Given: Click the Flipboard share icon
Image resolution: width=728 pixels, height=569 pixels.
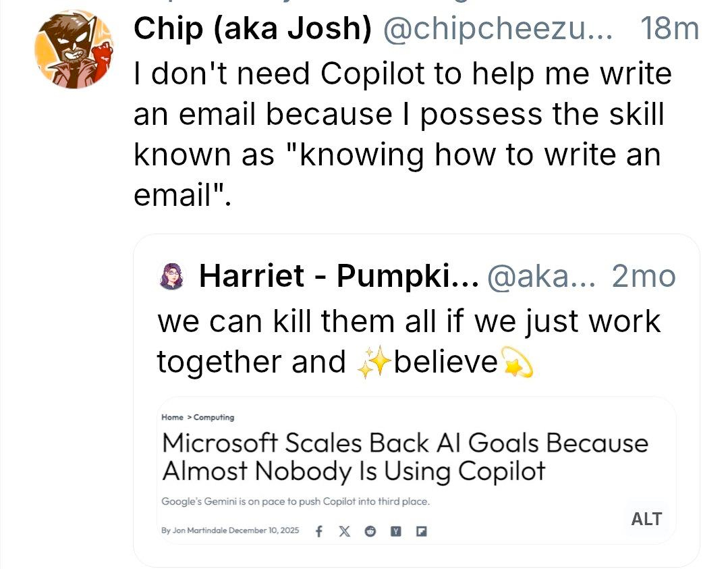Looking at the screenshot, I should point(422,531).
